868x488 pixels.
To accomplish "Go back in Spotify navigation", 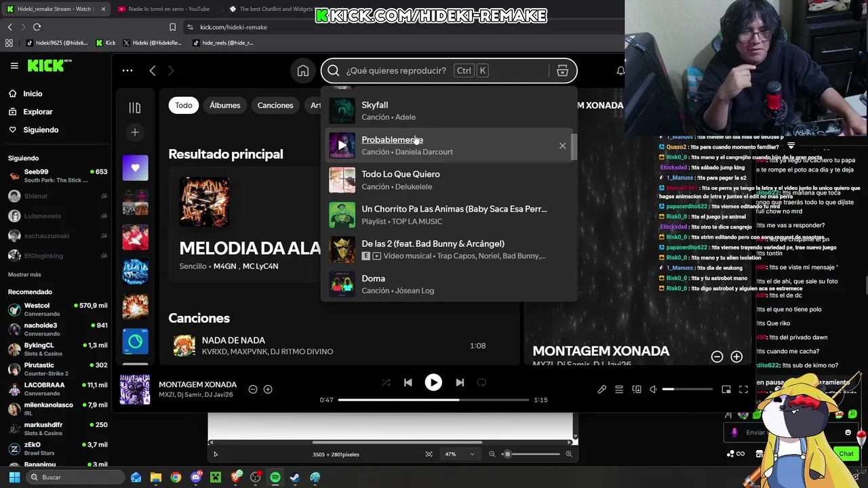I will (153, 70).
